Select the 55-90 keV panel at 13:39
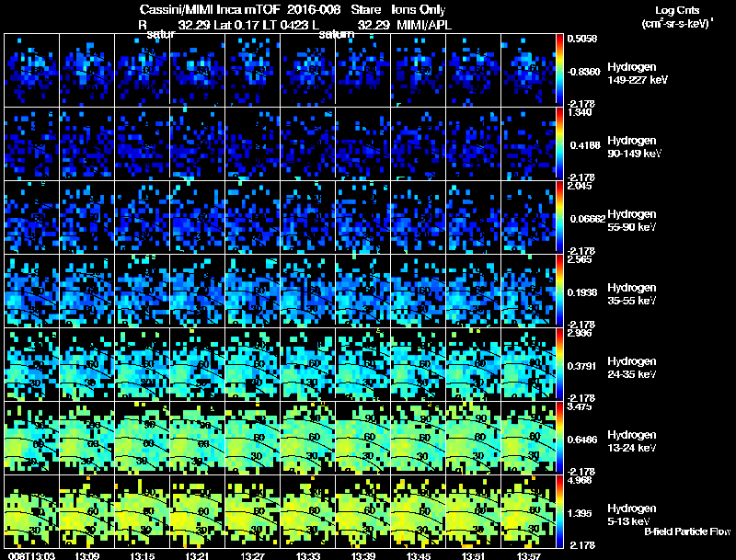736x560 pixels. pos(363,216)
